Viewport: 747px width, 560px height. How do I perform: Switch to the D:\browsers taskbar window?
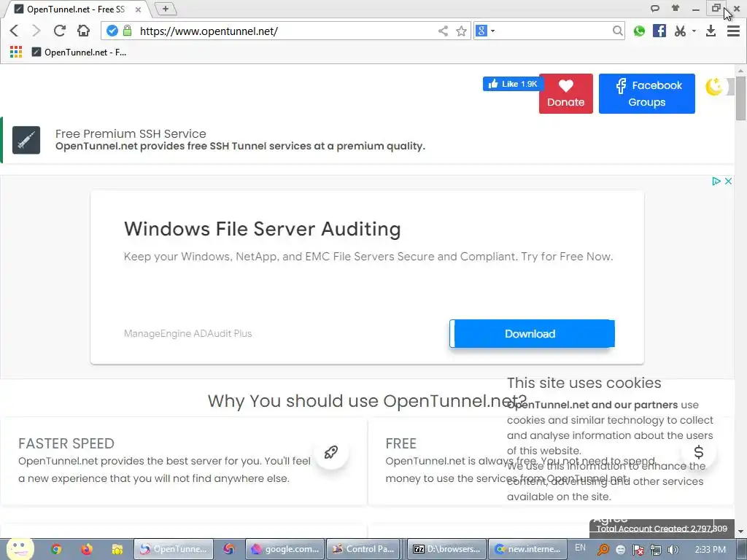447,549
